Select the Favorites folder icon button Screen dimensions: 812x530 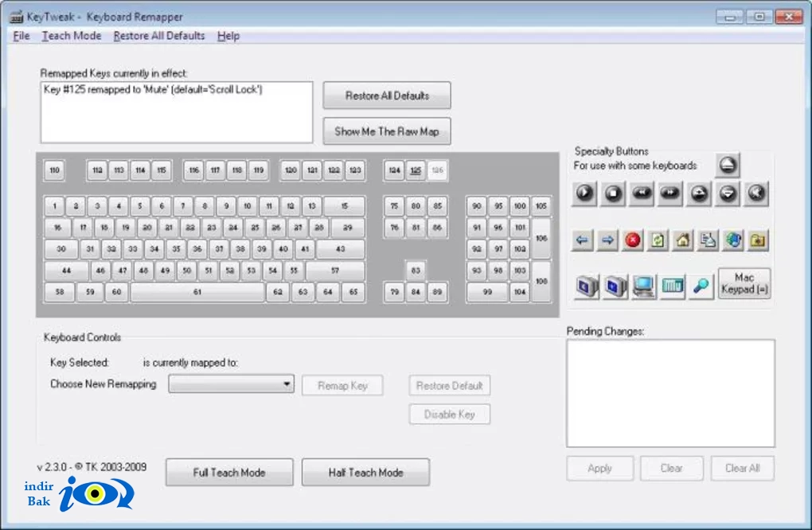[758, 240]
